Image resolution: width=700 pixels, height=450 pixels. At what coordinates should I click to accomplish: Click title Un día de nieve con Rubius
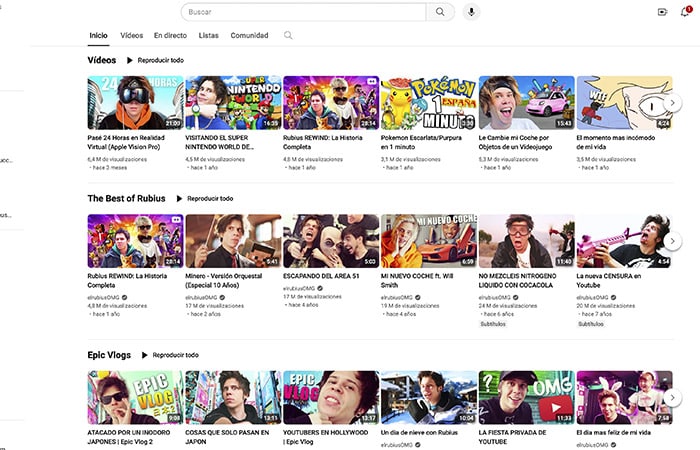[419, 433]
